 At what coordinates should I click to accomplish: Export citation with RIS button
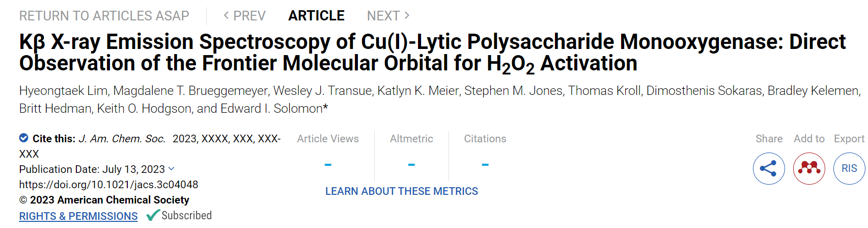pos(849,168)
